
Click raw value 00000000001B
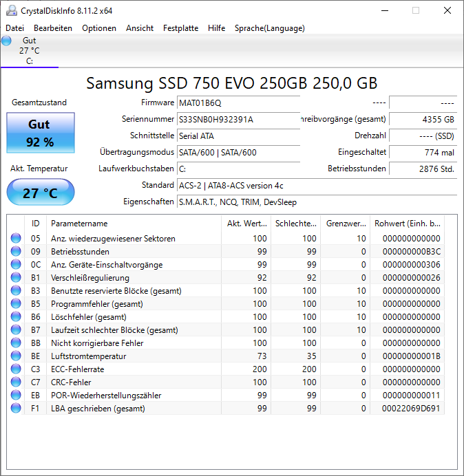(412, 356)
